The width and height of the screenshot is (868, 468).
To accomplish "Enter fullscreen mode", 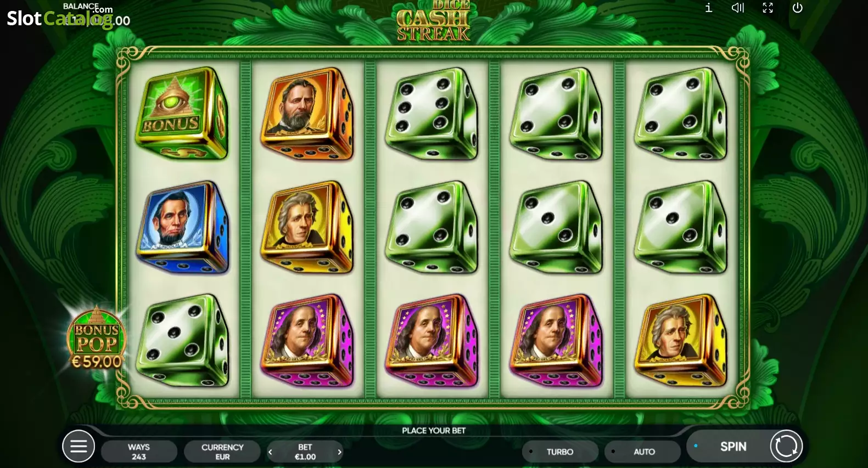I will click(x=768, y=8).
